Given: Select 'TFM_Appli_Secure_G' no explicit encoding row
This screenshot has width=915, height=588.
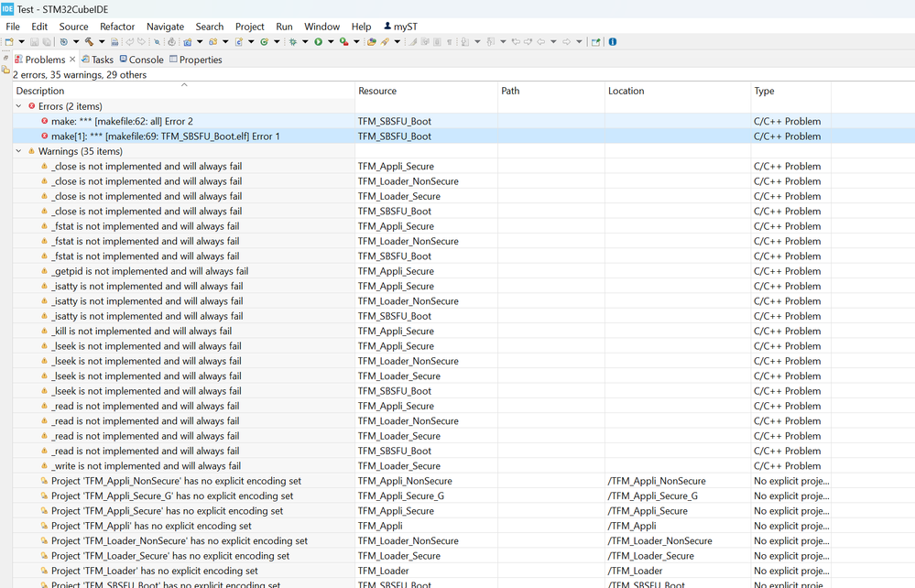Looking at the screenshot, I should click(x=464, y=495).
